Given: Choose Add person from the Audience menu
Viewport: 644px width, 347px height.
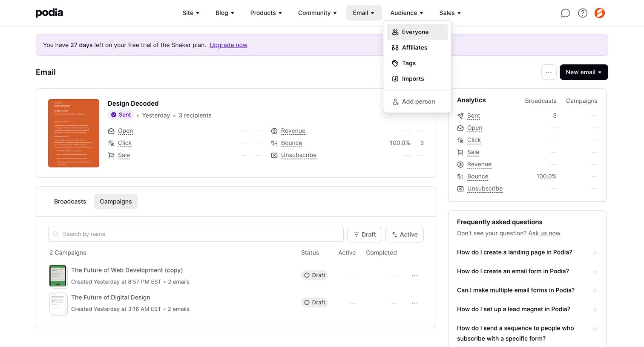Looking at the screenshot, I should 417,101.
